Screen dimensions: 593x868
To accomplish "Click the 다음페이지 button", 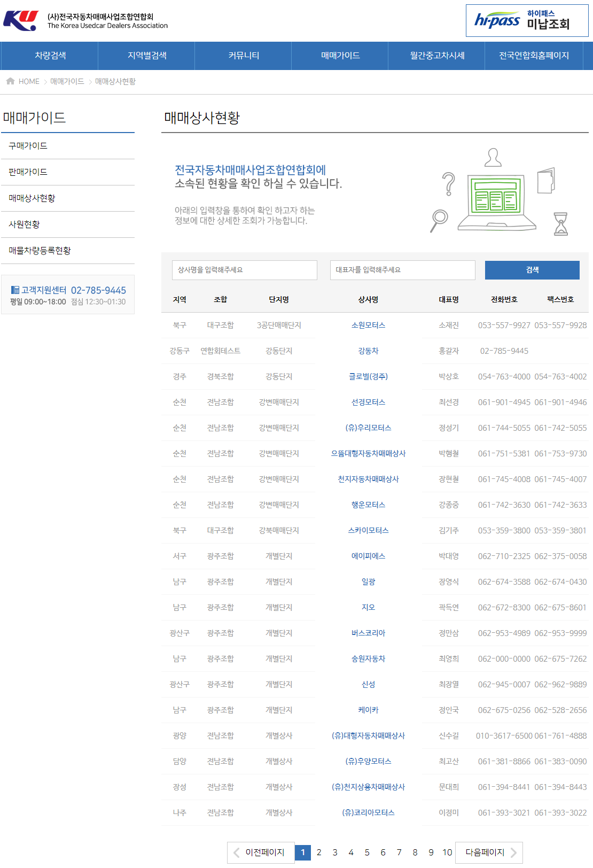I will coord(489,852).
